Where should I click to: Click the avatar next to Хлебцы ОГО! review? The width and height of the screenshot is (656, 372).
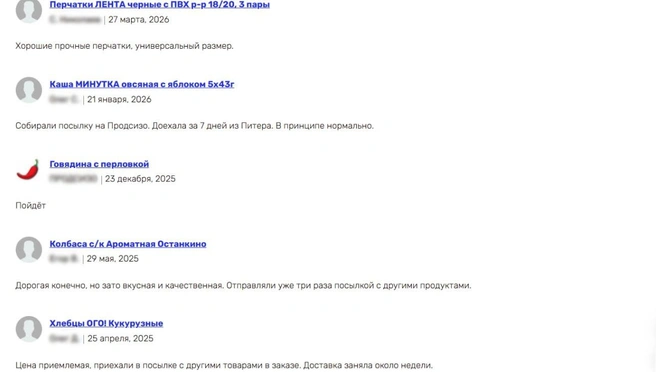(29, 329)
